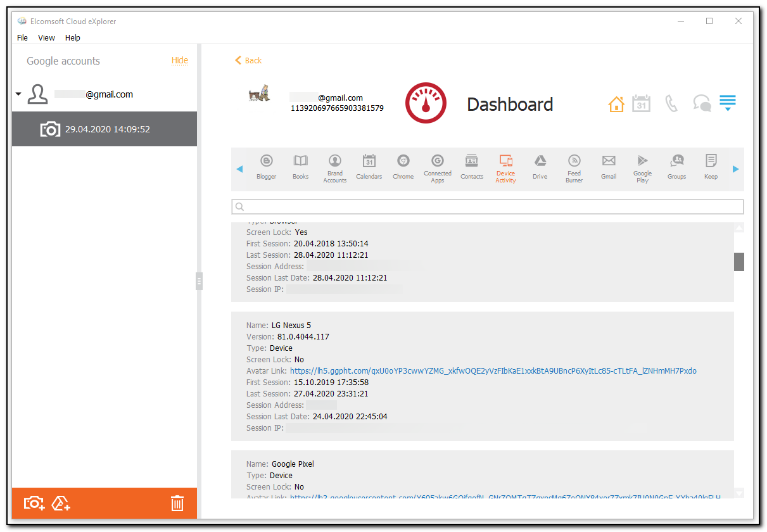Open the View menu
The height and width of the screenshot is (532, 767).
[46, 37]
